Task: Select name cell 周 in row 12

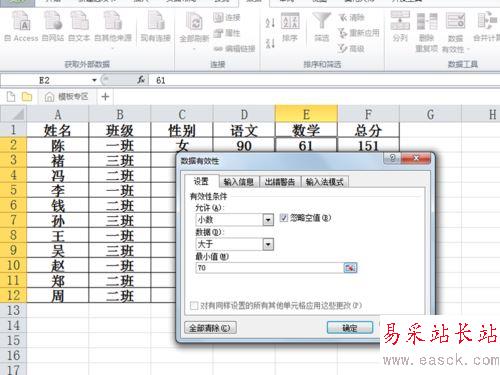Action: point(58,295)
